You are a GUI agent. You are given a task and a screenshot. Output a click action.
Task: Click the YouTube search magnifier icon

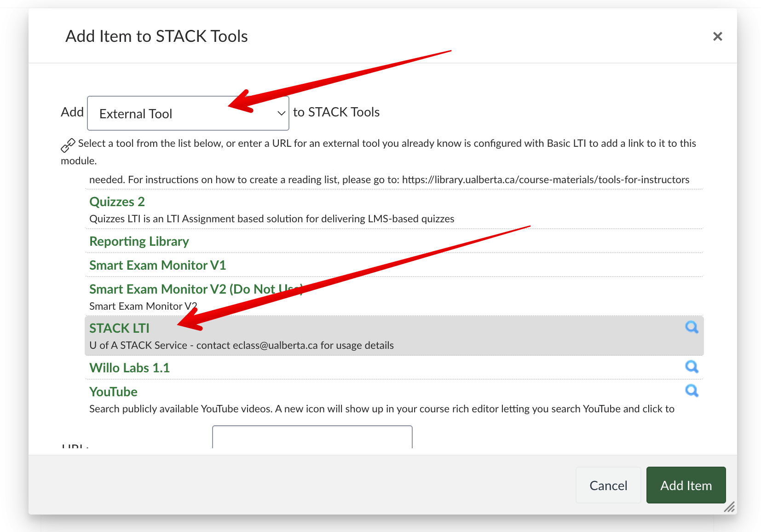(x=692, y=391)
